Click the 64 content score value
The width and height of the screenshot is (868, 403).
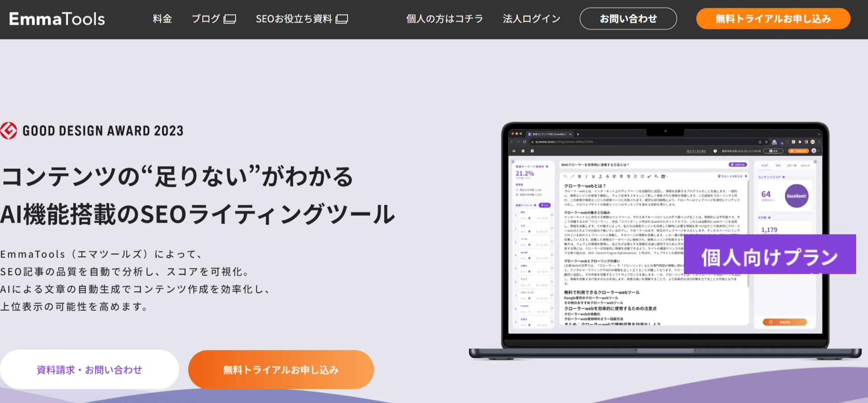[766, 194]
